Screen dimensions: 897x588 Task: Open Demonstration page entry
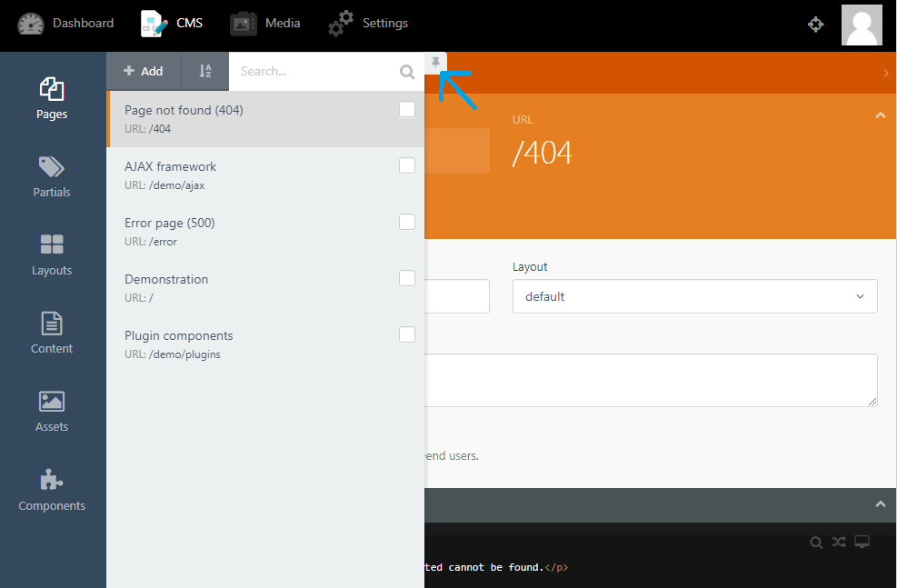[x=265, y=288]
